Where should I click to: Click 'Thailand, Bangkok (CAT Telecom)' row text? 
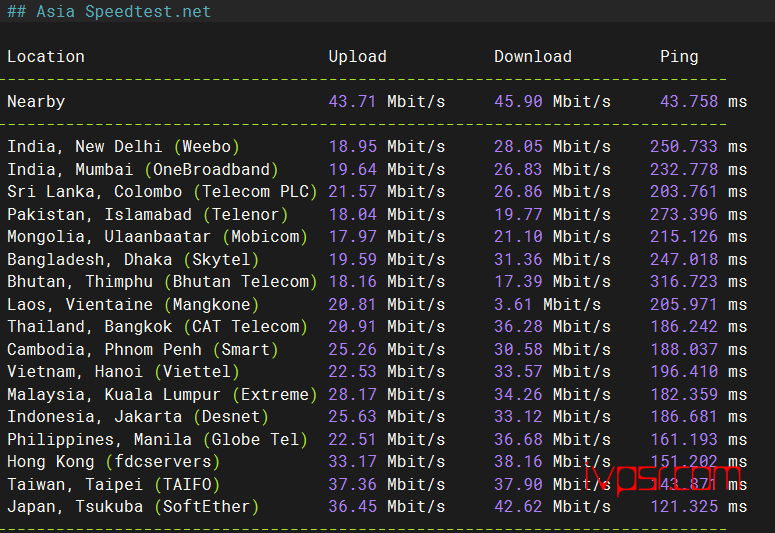point(157,327)
